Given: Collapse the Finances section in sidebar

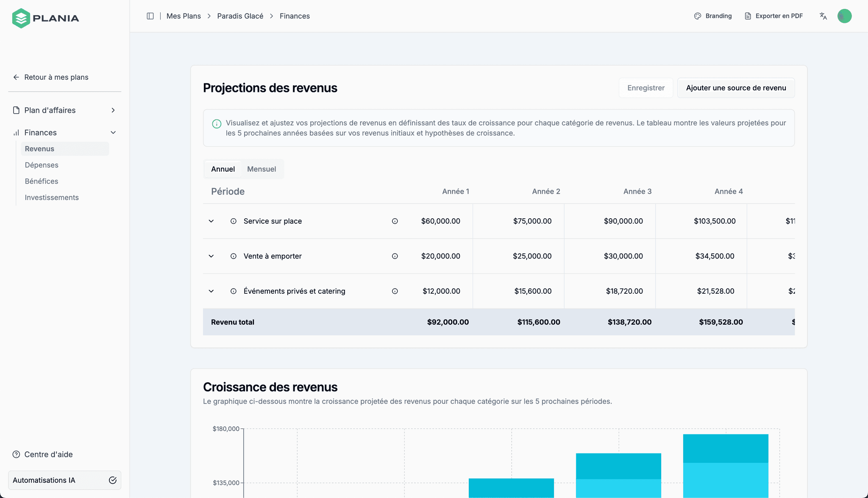Looking at the screenshot, I should pyautogui.click(x=113, y=132).
